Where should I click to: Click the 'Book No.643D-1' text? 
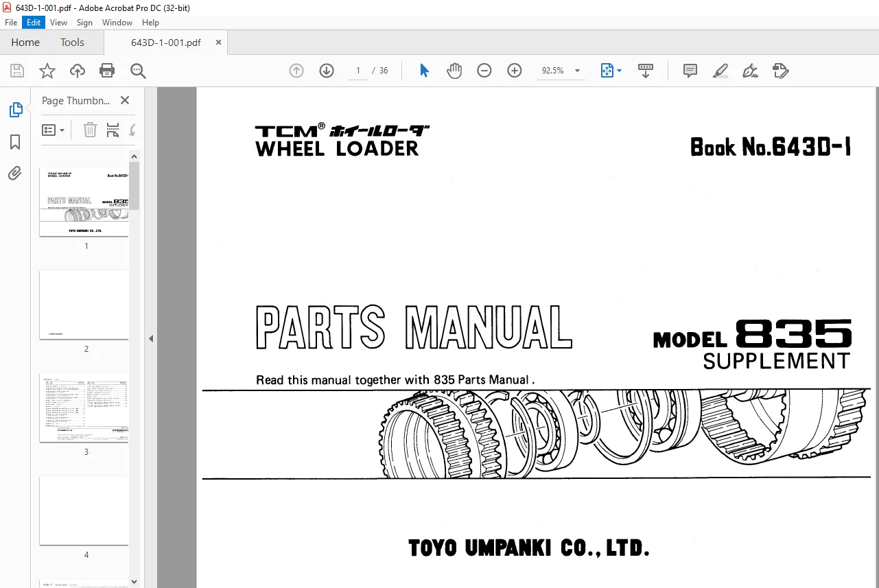(x=771, y=147)
